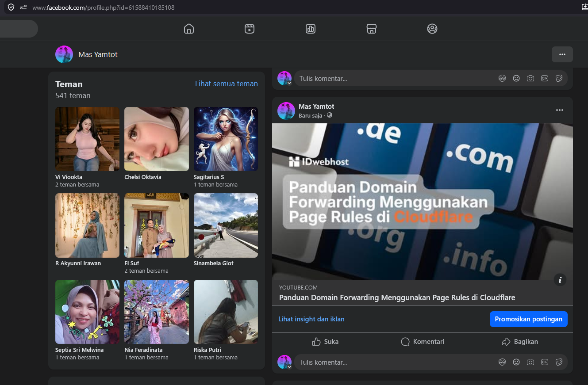Open Fi Suf's friend photo

(157, 225)
